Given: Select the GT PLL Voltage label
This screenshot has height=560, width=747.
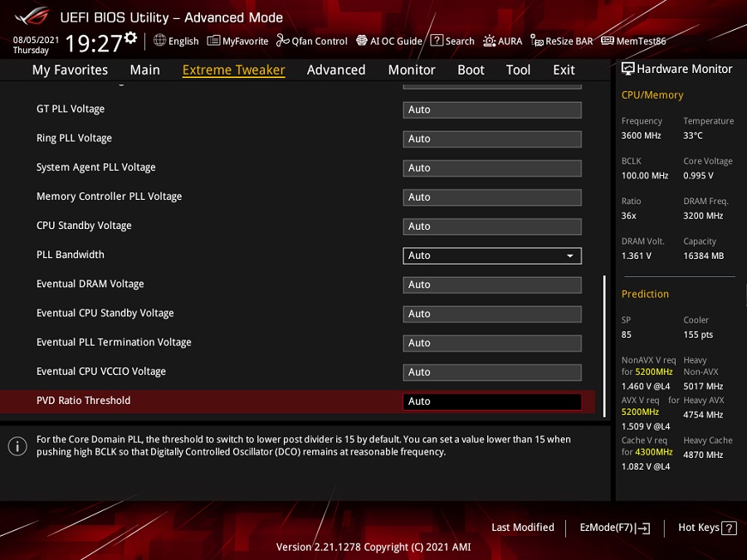Looking at the screenshot, I should (x=71, y=109).
